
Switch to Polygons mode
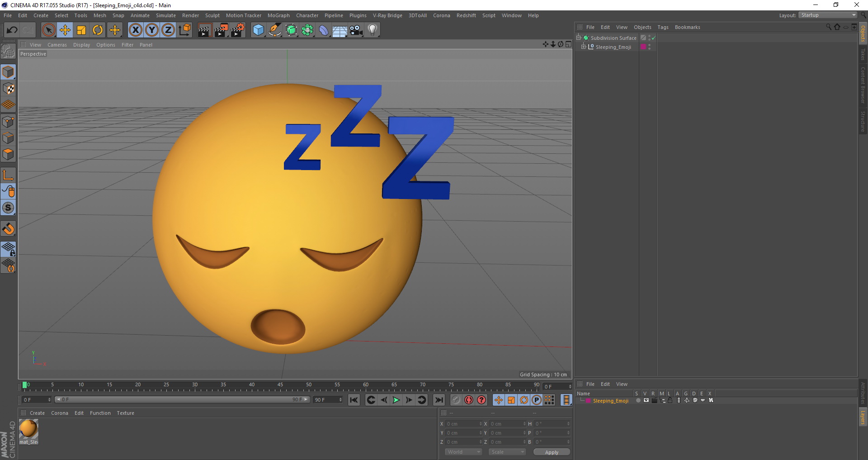8,154
